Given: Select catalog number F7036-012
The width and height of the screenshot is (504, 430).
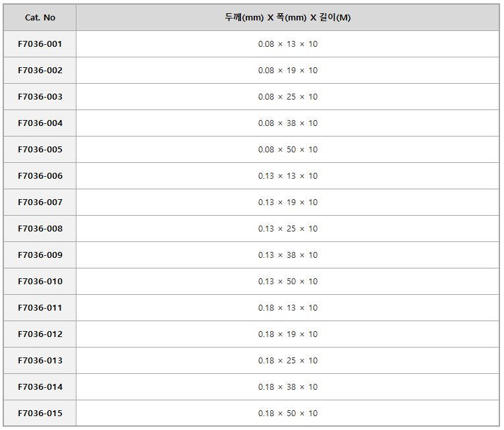Looking at the screenshot, I should coord(40,334).
